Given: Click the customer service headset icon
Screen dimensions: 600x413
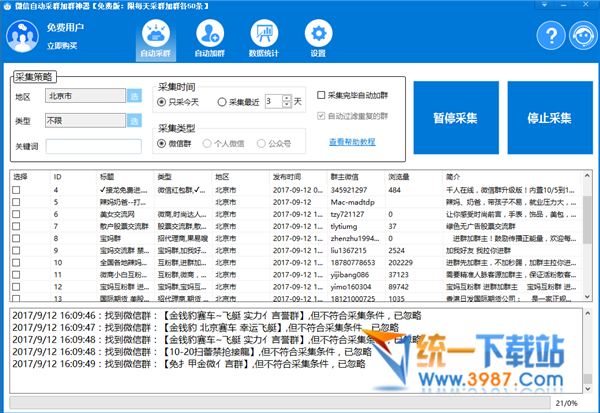Looking at the screenshot, I should pos(584,36).
